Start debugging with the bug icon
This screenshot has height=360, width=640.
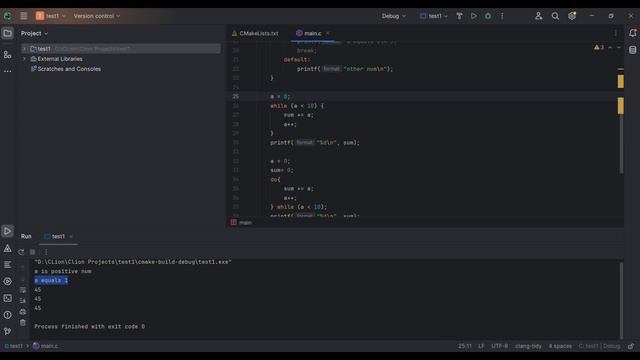coord(488,16)
